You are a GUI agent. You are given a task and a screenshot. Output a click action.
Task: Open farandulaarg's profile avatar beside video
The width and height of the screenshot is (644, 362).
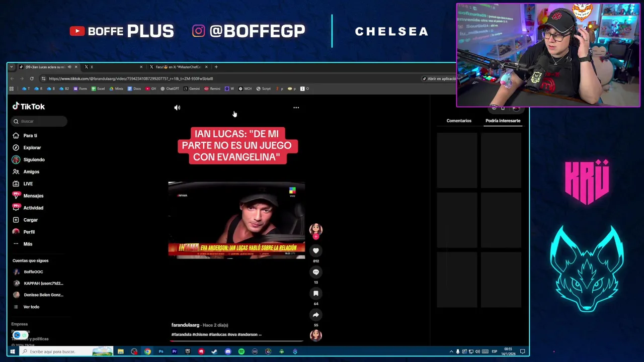coord(316,229)
